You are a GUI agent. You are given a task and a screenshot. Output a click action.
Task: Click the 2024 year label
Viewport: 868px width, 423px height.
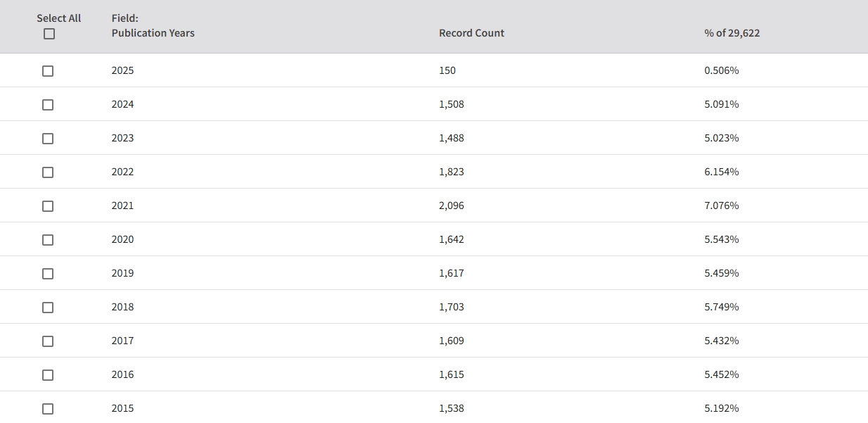[122, 104]
